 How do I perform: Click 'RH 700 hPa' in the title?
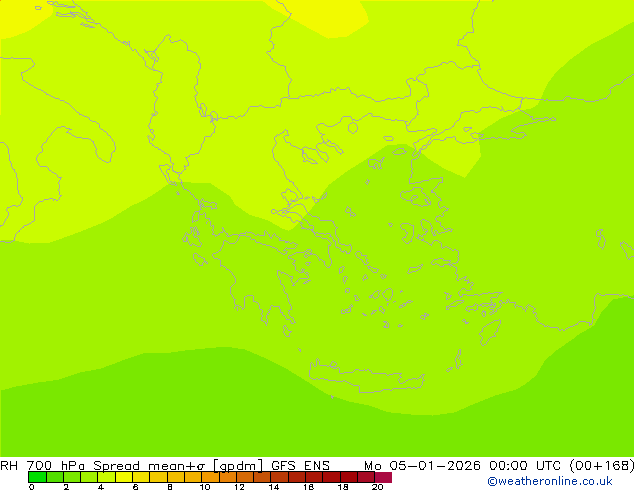point(42,466)
